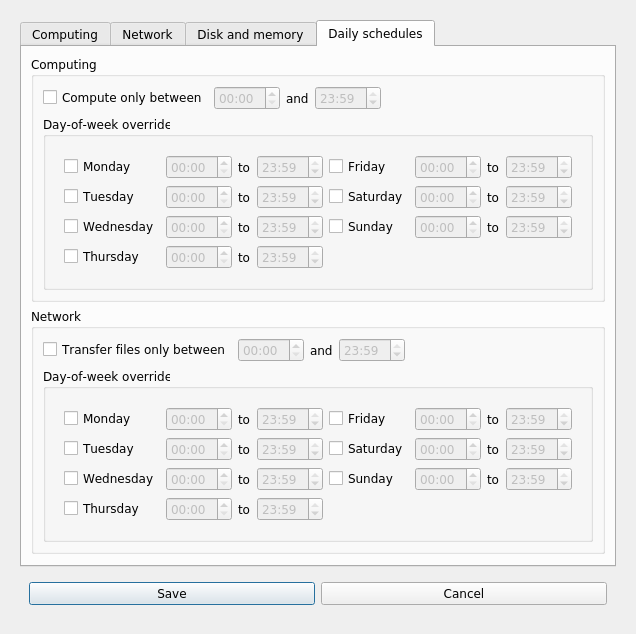Check Friday in Network day-of-week override

click(x=336, y=419)
